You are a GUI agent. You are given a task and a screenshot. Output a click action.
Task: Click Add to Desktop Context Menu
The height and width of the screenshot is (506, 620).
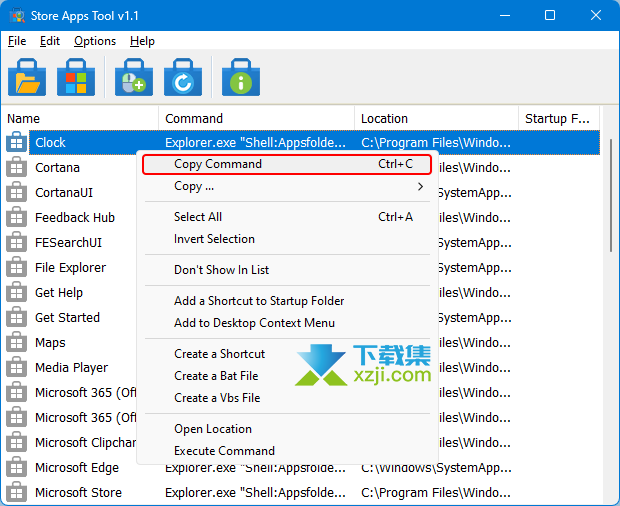(287, 323)
